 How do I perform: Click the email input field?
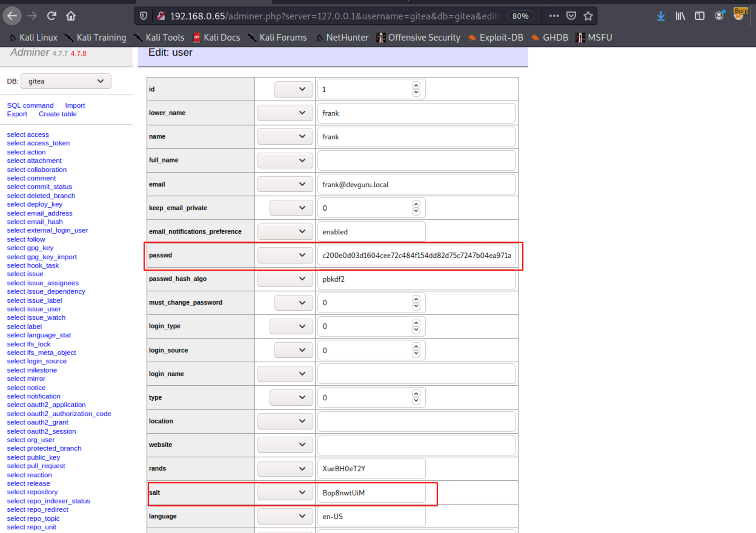416,185
